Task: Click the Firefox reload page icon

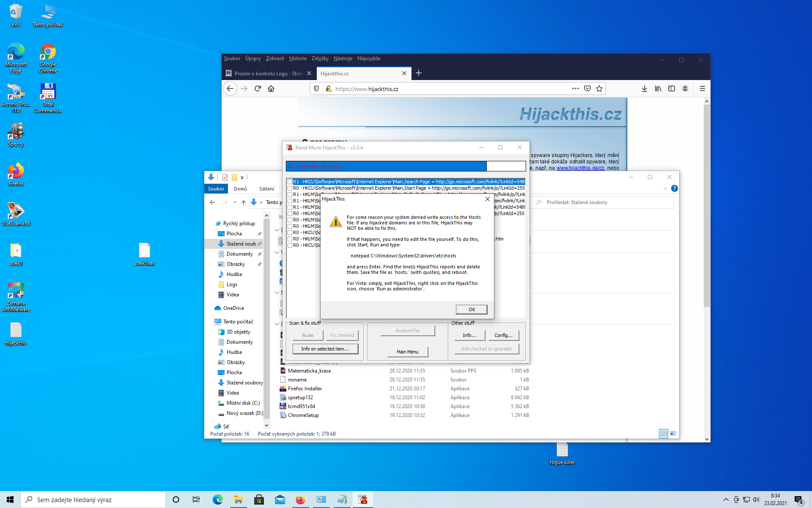Action: pos(258,88)
